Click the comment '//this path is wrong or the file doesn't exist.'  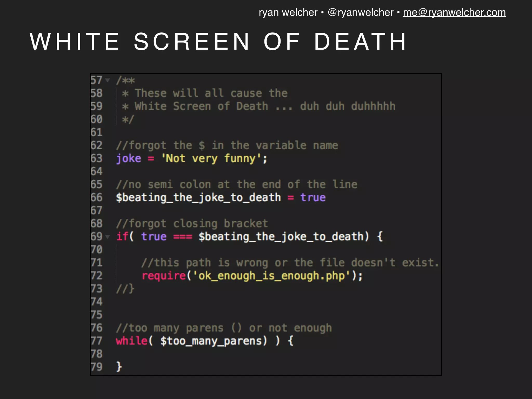[x=290, y=263]
